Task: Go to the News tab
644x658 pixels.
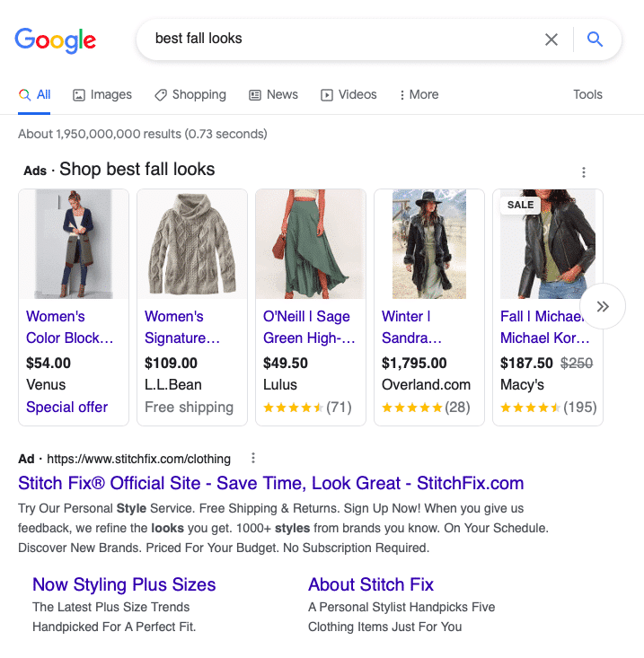Action: click(273, 95)
